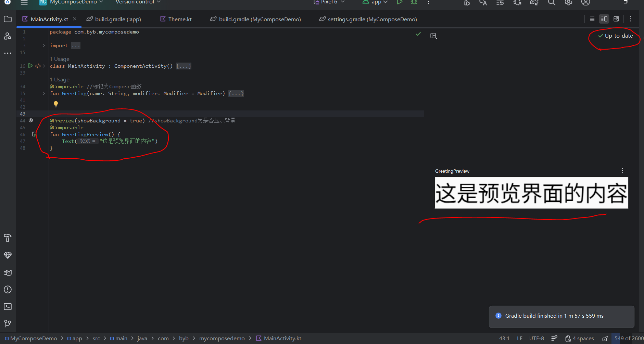Open the MyComposeDemo project dropdown
Viewport: 644px width, 344px height.
tap(71, 2)
